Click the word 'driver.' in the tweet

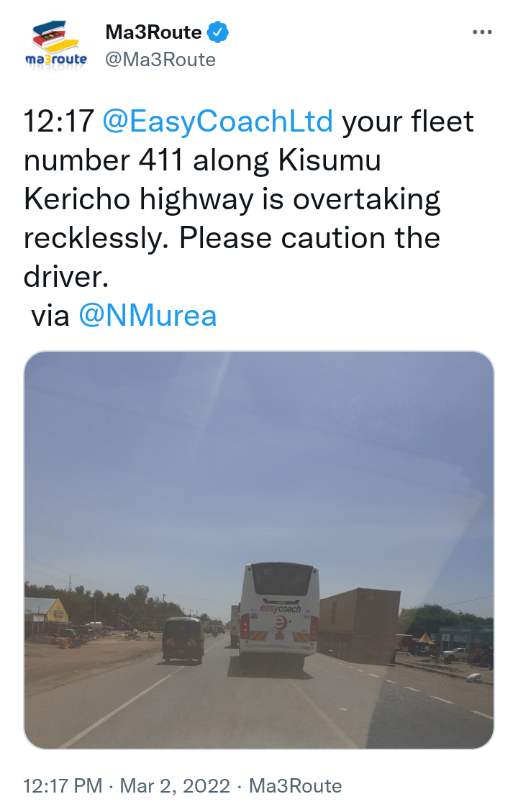[x=65, y=277]
